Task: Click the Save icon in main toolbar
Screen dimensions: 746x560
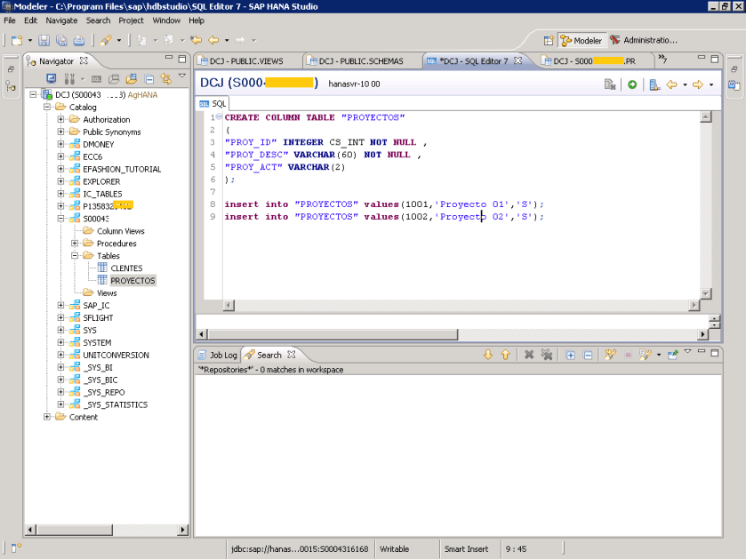Action: tap(45, 40)
